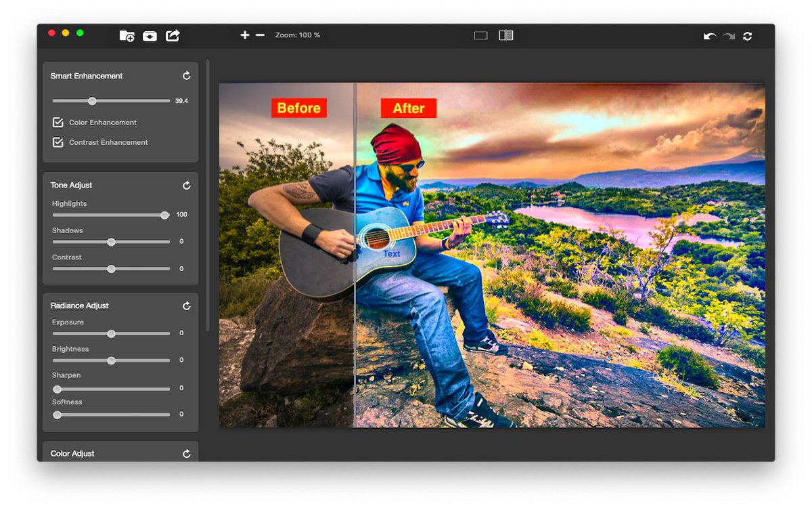Open image via folder-plus icon
The height and width of the screenshot is (508, 812).
(x=127, y=36)
